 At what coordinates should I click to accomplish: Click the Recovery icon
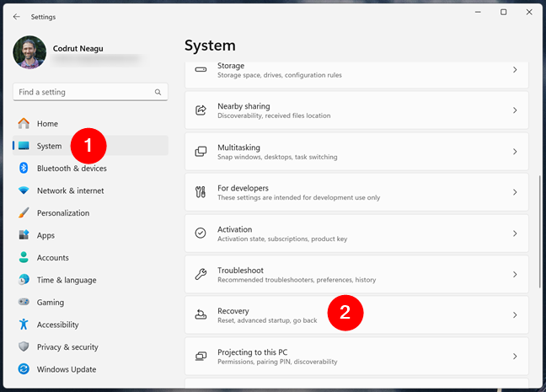point(201,314)
